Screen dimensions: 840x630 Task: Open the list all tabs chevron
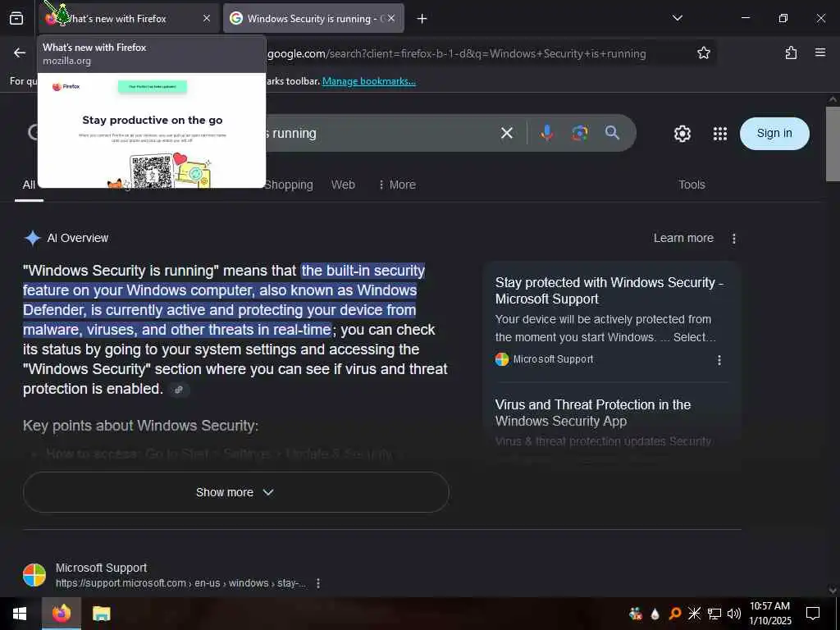677,18
